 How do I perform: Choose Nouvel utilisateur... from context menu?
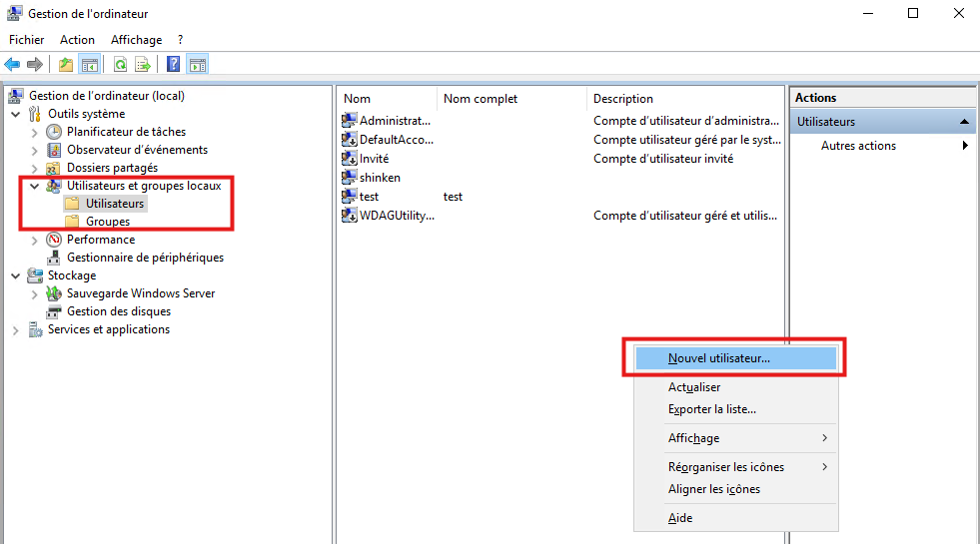click(x=718, y=358)
